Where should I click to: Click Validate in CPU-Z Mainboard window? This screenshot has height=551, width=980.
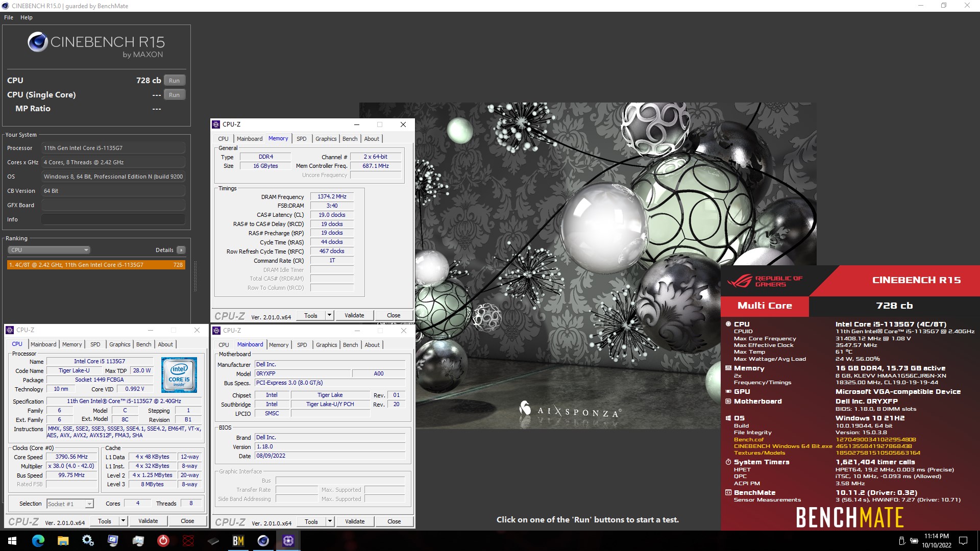355,521
